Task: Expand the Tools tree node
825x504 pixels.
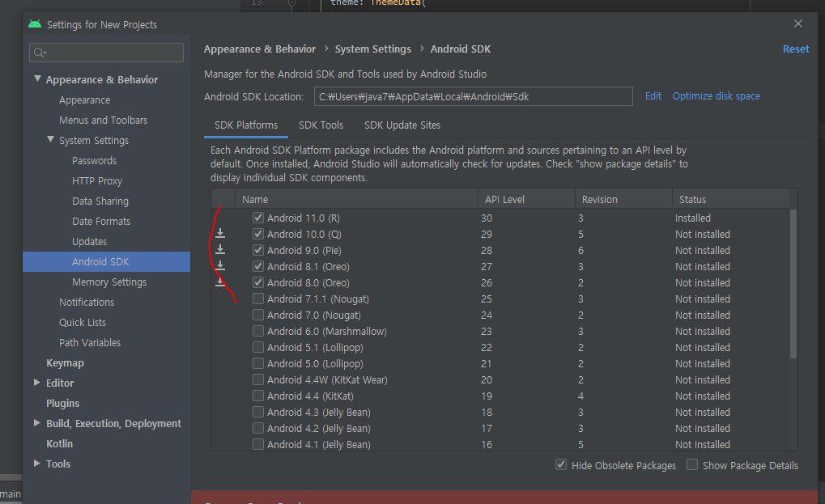Action: (36, 464)
